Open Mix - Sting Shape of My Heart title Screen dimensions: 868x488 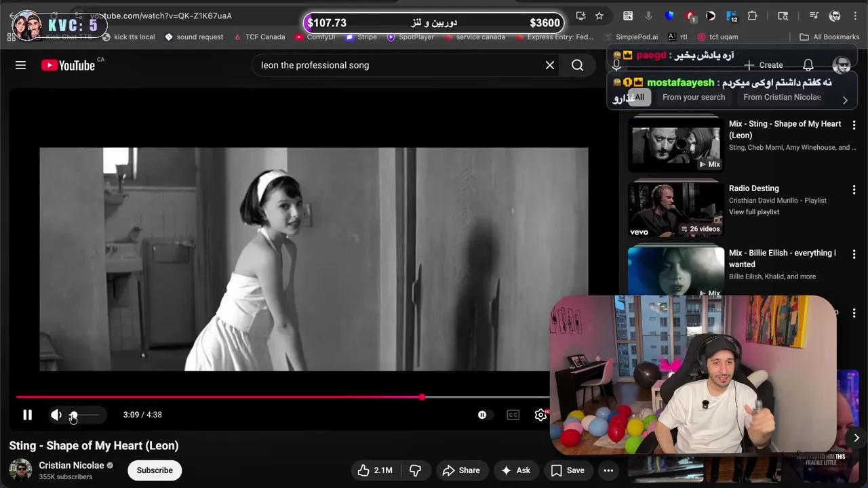[785, 129]
